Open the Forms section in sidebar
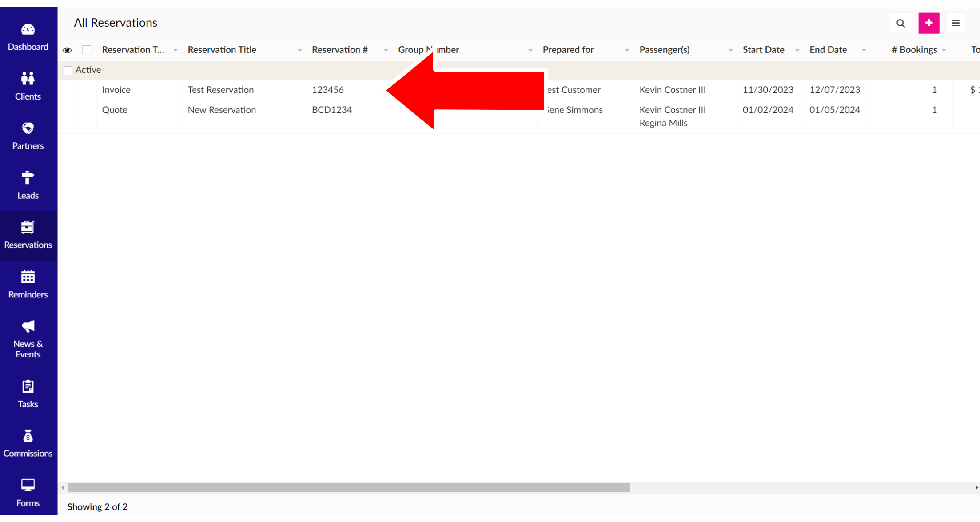 [x=28, y=492]
